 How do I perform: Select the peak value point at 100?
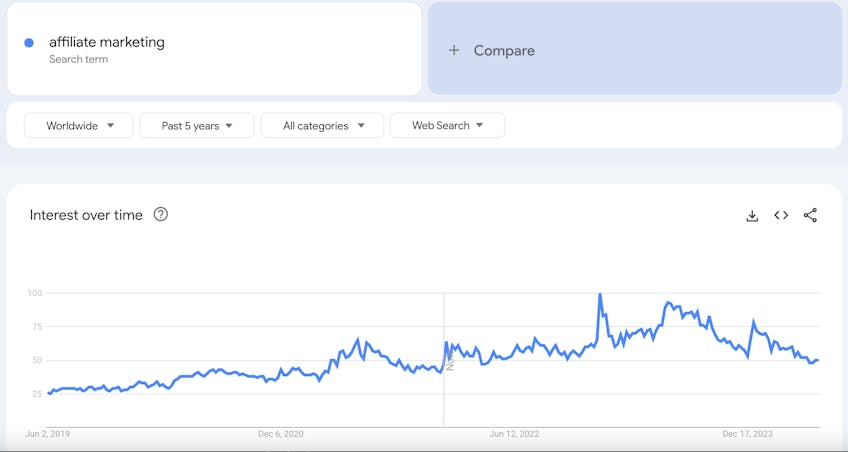pyautogui.click(x=600, y=294)
